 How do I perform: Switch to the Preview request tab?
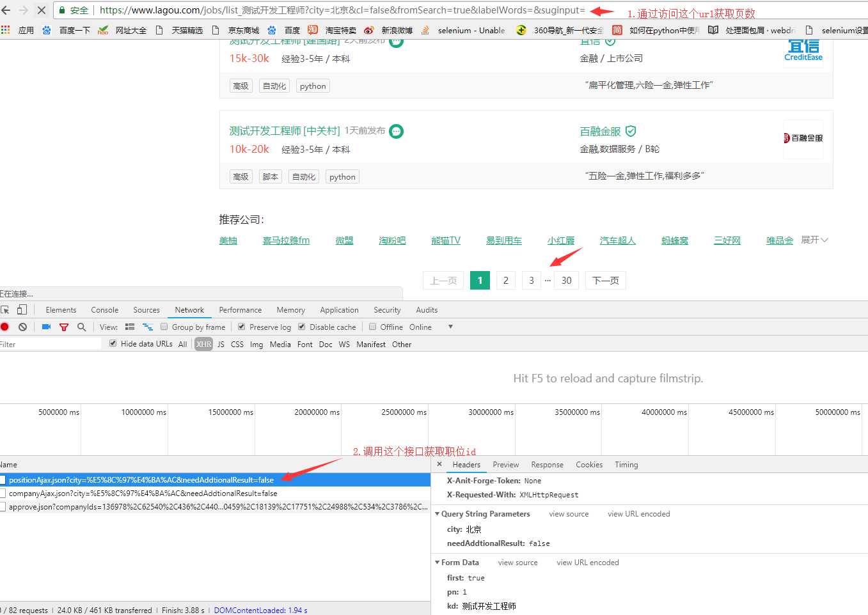tap(506, 464)
